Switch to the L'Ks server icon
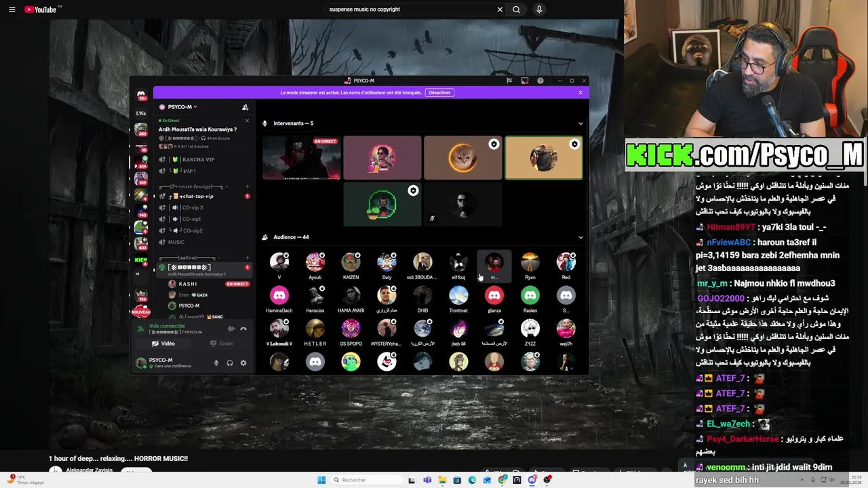This screenshot has height=488, width=868. coord(141,113)
